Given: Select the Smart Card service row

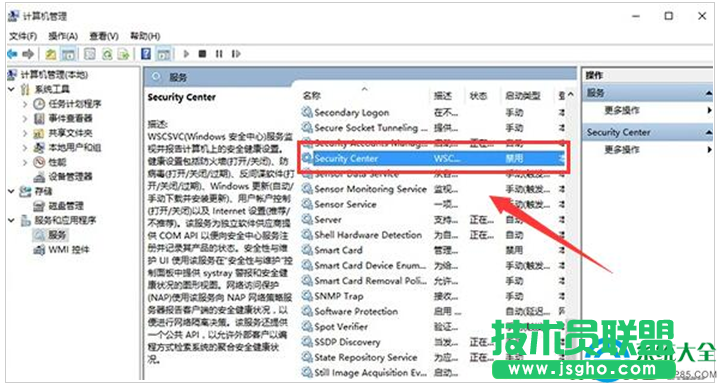Looking at the screenshot, I should point(433,250).
